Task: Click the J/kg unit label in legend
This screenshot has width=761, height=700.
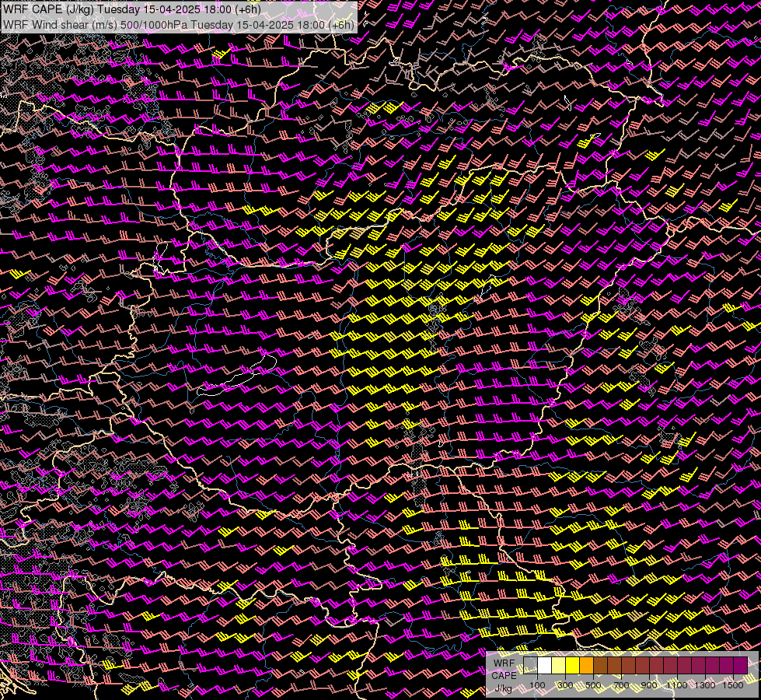Action: pyautogui.click(x=503, y=688)
